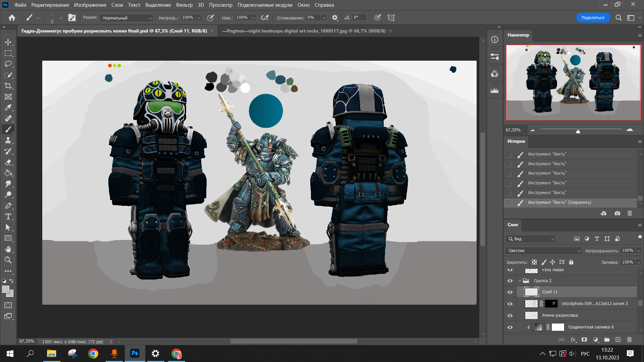Open the Подключаемые модули menu
This screenshot has width=644, height=362.
[265, 5]
